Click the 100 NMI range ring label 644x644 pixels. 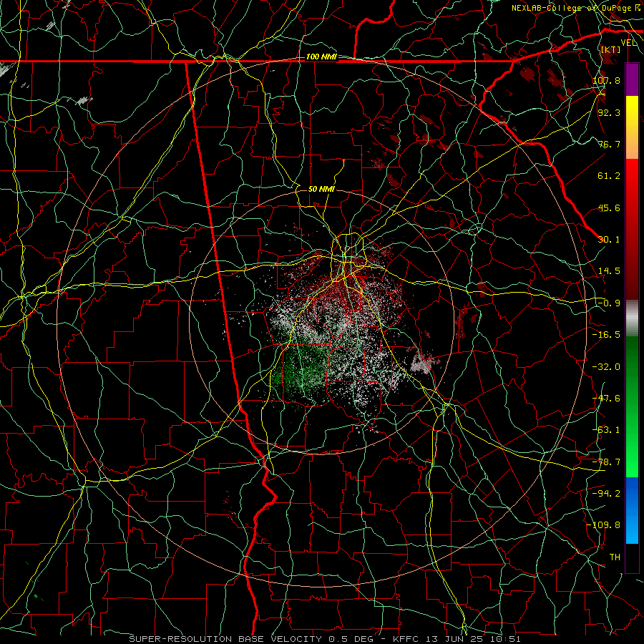pos(321,57)
